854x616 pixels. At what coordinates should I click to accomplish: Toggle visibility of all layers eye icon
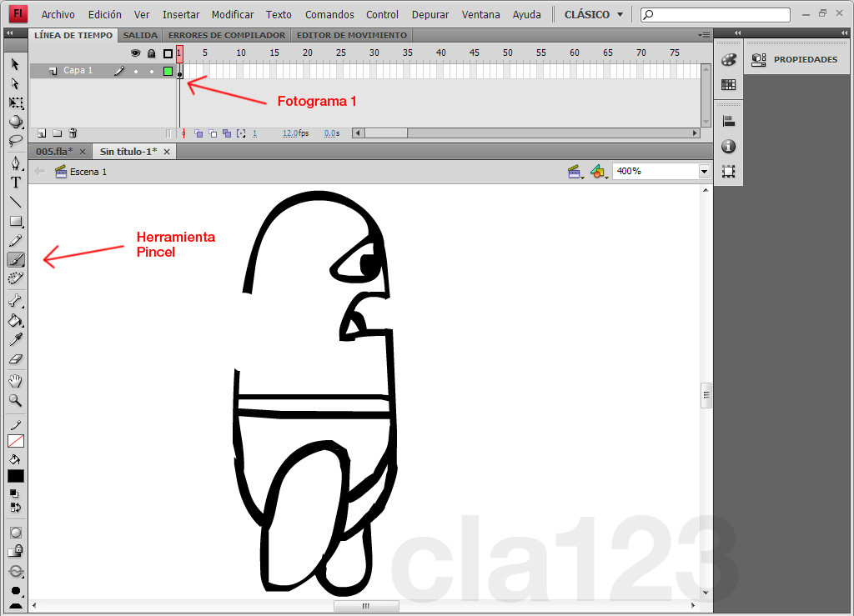point(136,53)
